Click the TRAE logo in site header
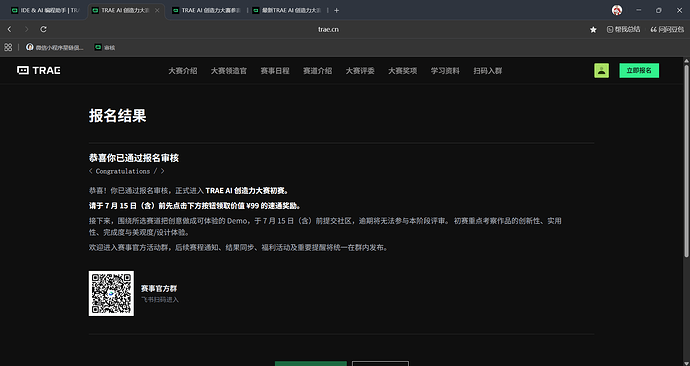 point(38,70)
